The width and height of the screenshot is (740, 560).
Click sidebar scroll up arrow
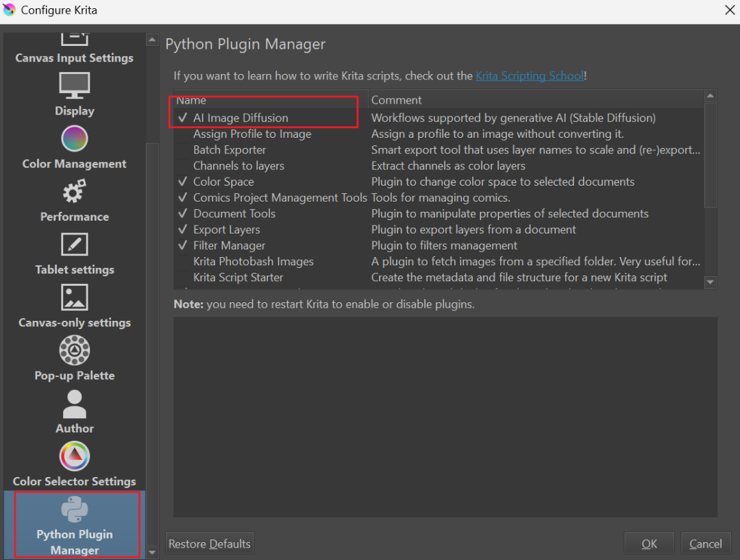pos(152,40)
